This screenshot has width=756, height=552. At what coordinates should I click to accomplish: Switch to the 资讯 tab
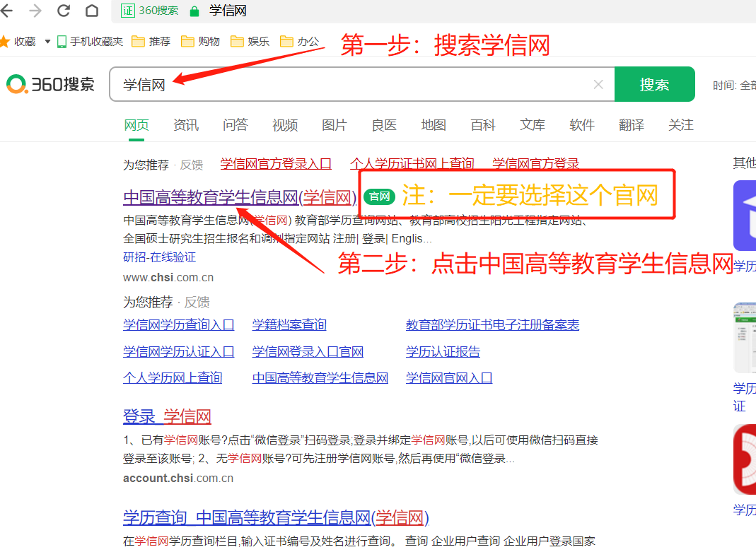tap(186, 125)
